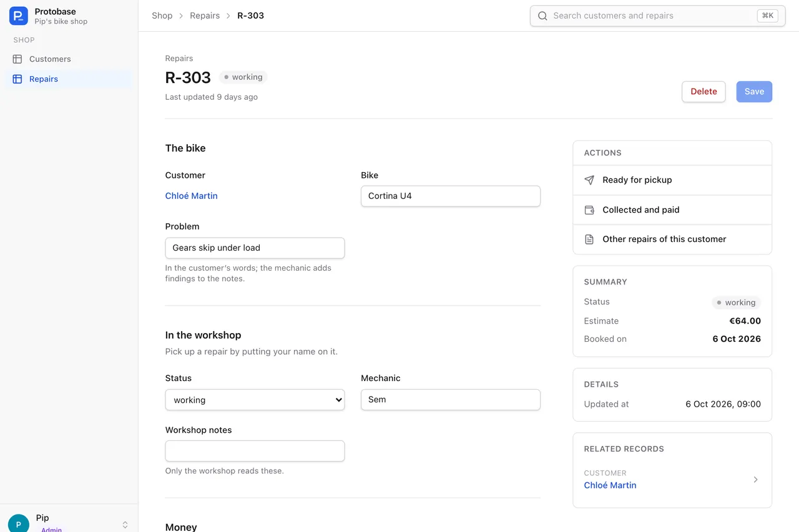Open Chloé Martin in Related Records
799x532 pixels.
pyautogui.click(x=610, y=485)
